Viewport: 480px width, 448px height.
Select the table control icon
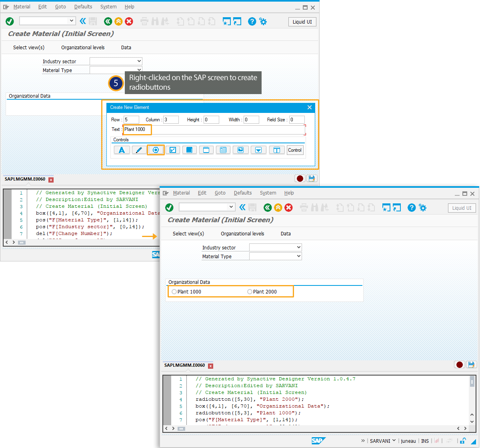pyautogui.click(x=277, y=150)
